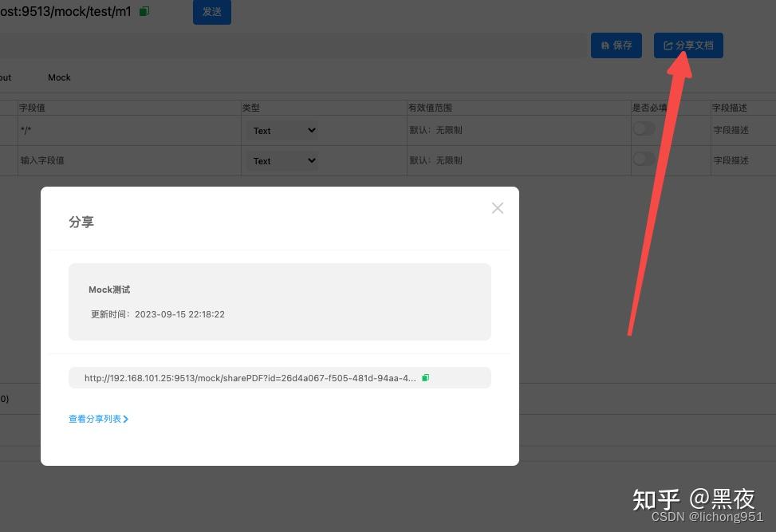The width and height of the screenshot is (776, 532).
Task: Click the share icon inside 分享文档 button
Action: pyautogui.click(x=668, y=45)
